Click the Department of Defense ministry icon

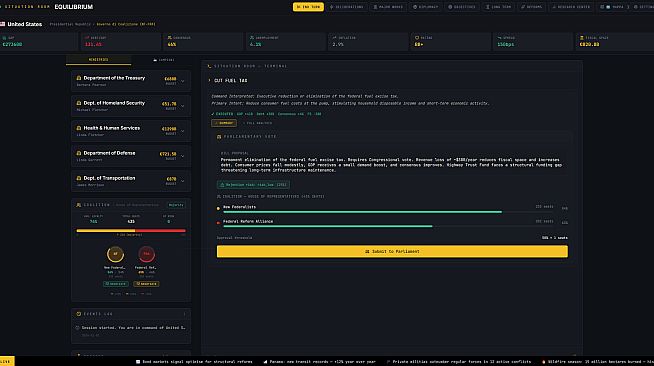[x=79, y=153]
